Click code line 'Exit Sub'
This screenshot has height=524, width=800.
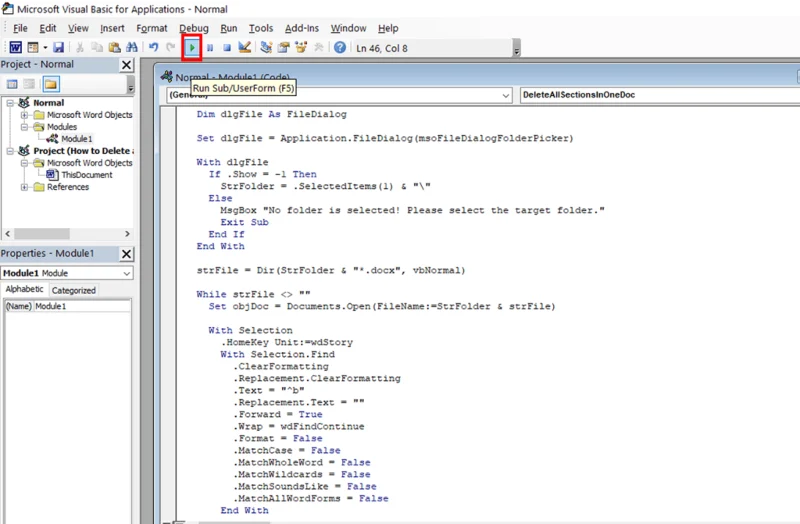[x=244, y=222]
